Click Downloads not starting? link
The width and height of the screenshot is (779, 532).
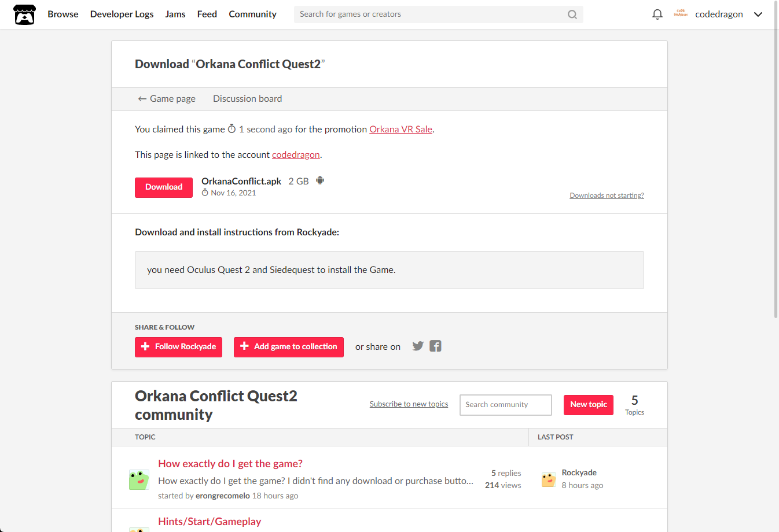pyautogui.click(x=607, y=195)
